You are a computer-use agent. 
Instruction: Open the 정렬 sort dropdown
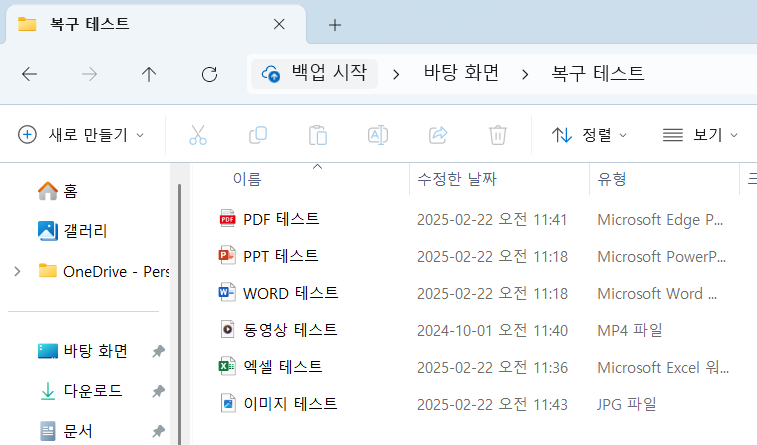(x=589, y=135)
